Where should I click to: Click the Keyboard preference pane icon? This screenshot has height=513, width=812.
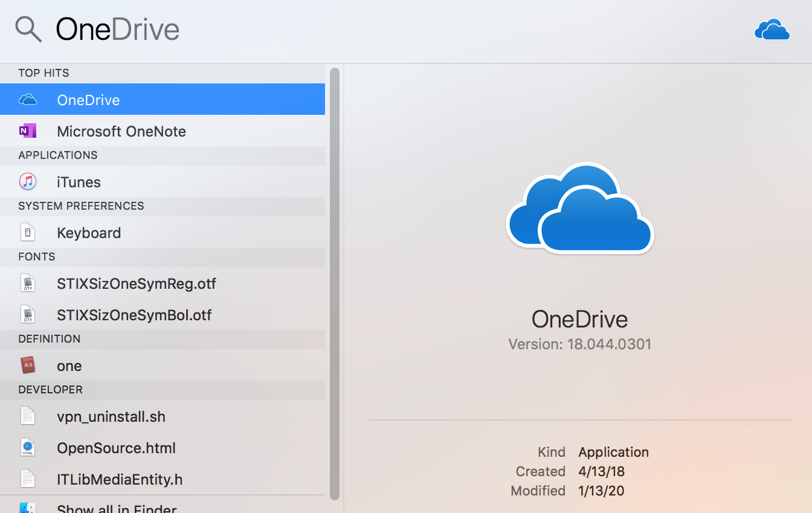tap(28, 232)
